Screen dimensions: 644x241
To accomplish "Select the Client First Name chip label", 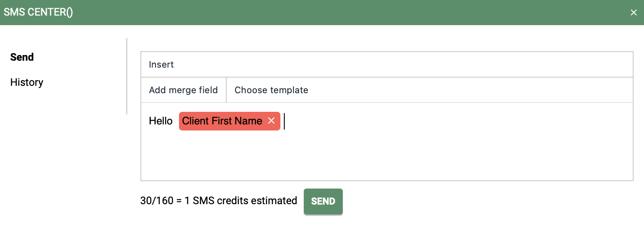I will [x=222, y=121].
